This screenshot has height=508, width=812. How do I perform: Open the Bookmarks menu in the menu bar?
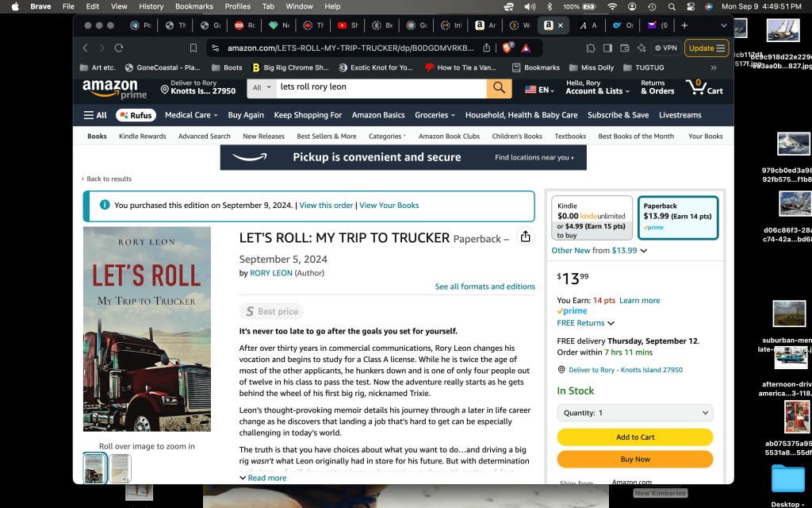(x=194, y=6)
